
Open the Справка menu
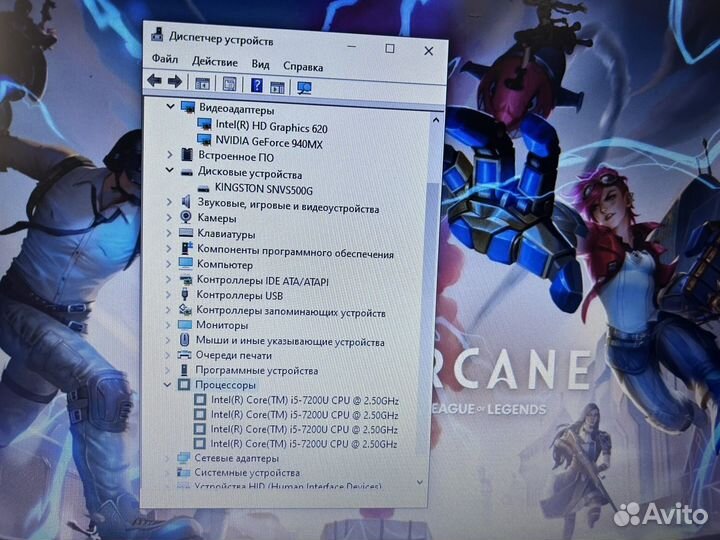(x=303, y=67)
